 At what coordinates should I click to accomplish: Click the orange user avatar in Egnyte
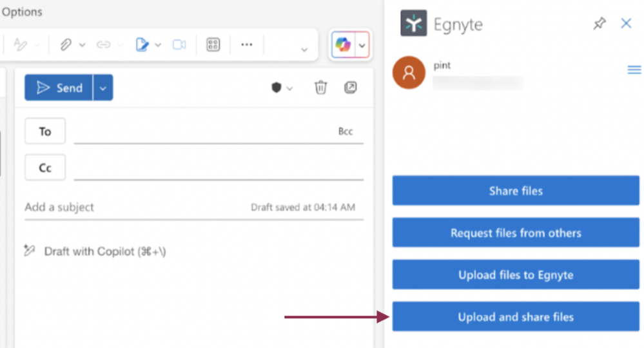pos(409,73)
